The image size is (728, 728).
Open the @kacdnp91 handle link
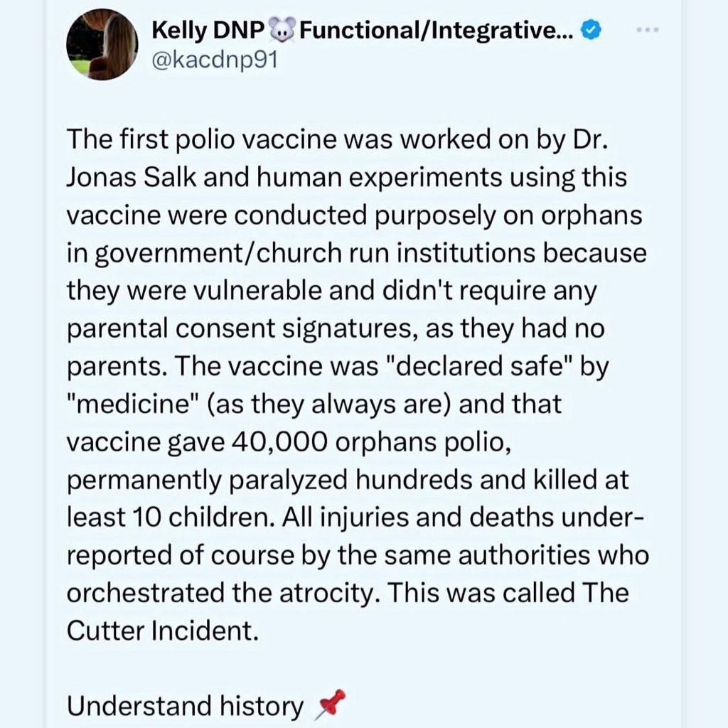[215, 60]
